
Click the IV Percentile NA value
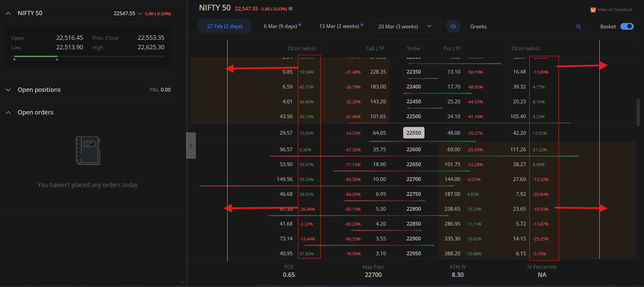pyautogui.click(x=542, y=275)
